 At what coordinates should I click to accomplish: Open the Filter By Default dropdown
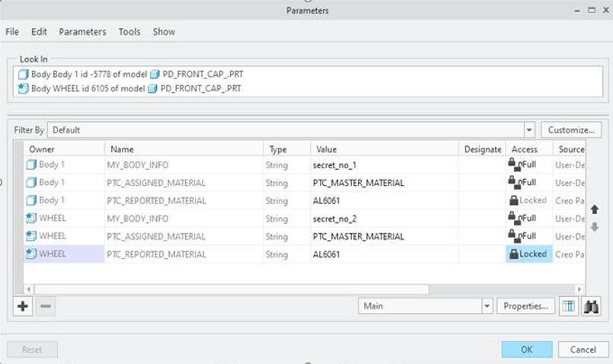(529, 129)
